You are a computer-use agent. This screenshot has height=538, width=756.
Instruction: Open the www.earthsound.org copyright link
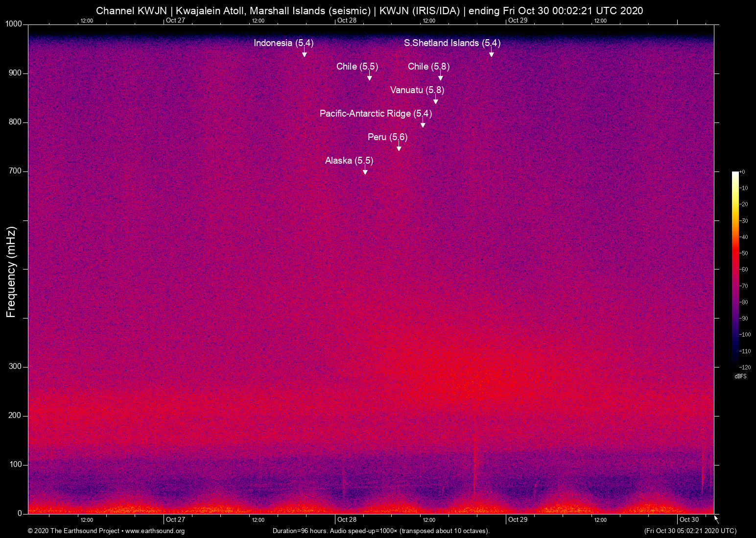(155, 531)
